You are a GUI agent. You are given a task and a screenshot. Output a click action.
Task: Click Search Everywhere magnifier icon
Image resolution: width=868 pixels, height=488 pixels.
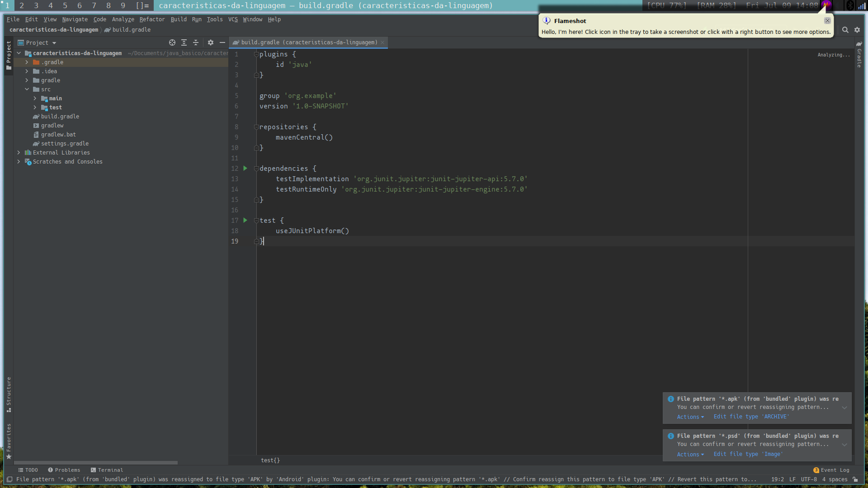coord(845,30)
